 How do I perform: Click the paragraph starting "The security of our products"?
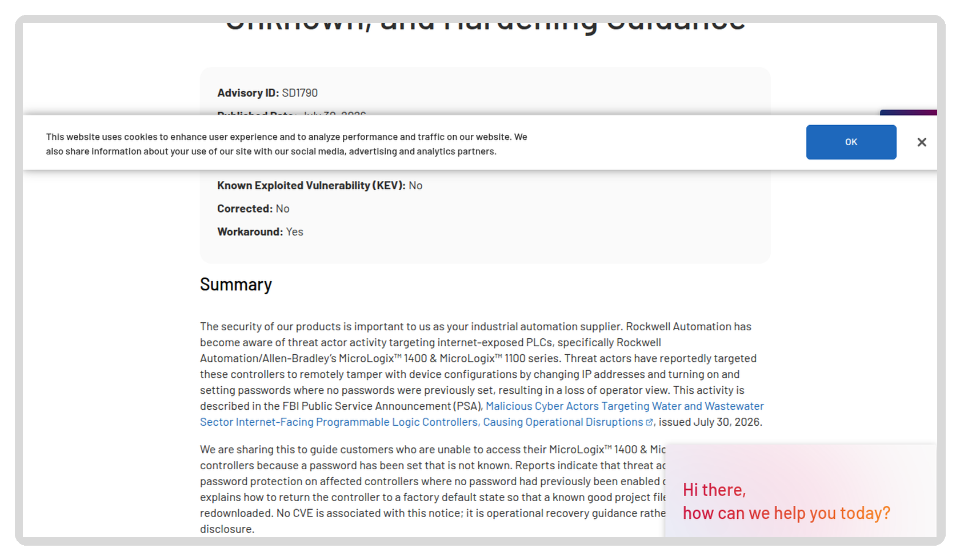click(482, 374)
